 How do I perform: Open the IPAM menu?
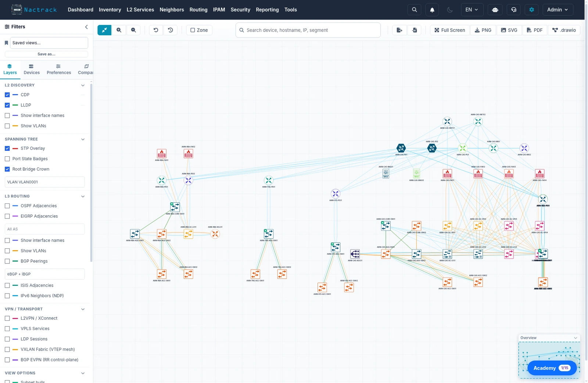pyautogui.click(x=219, y=10)
